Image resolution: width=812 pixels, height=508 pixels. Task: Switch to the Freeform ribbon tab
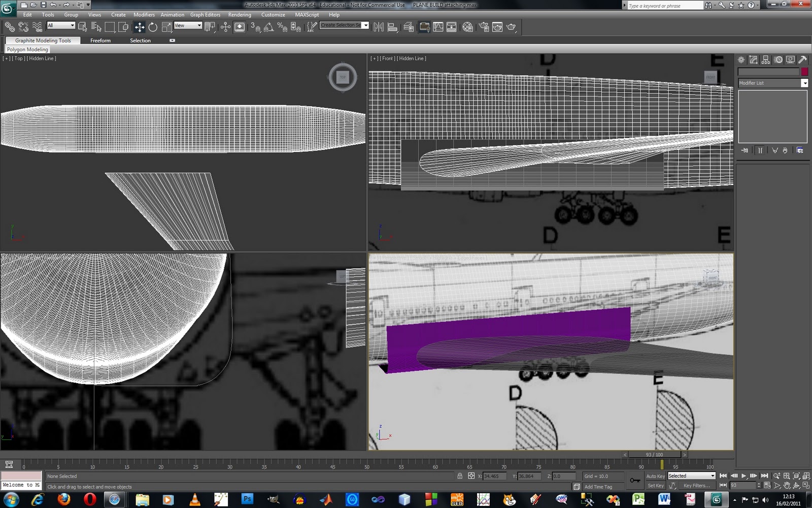pyautogui.click(x=100, y=40)
